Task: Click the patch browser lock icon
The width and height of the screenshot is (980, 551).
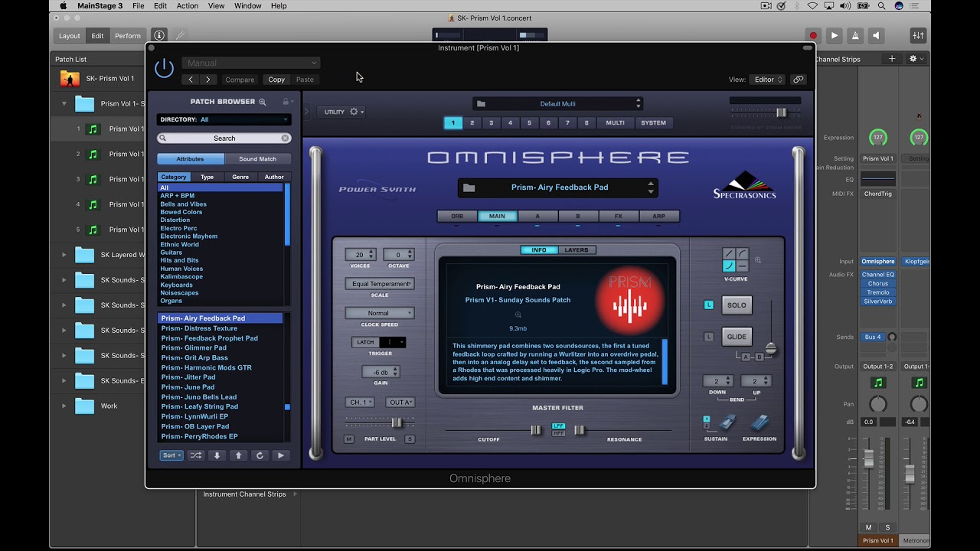Action: [x=286, y=101]
